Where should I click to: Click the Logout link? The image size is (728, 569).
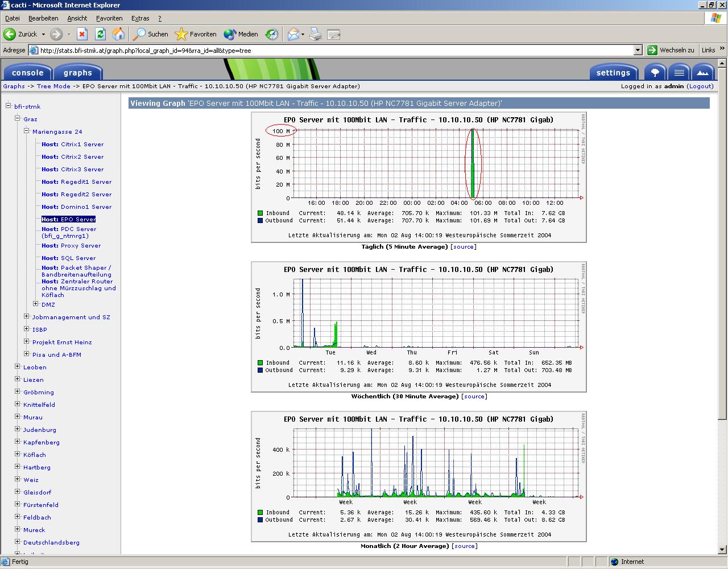(x=700, y=86)
